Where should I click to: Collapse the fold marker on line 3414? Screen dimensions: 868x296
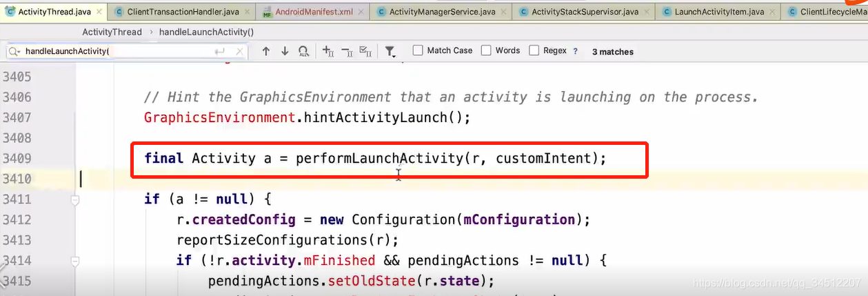[x=75, y=261]
